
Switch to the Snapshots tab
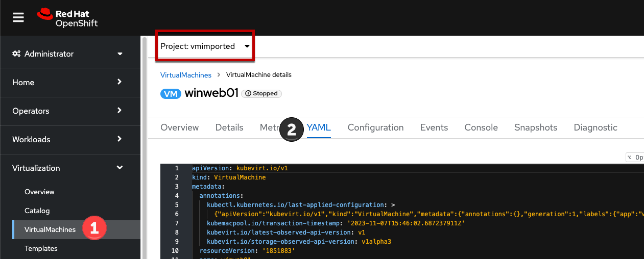click(536, 127)
